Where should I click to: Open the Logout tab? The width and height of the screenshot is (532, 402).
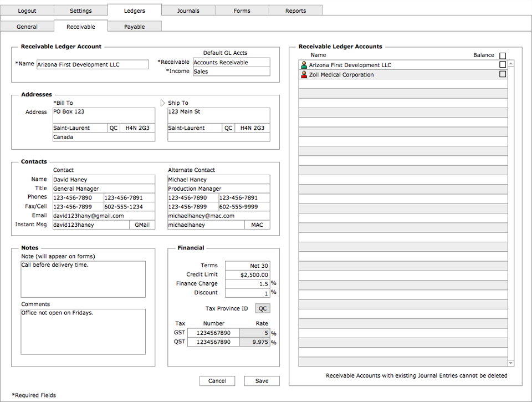pyautogui.click(x=27, y=11)
